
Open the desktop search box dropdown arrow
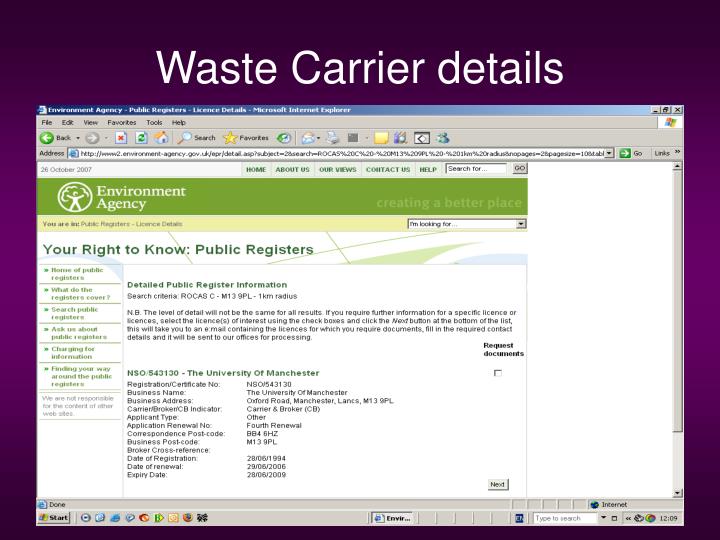click(603, 518)
